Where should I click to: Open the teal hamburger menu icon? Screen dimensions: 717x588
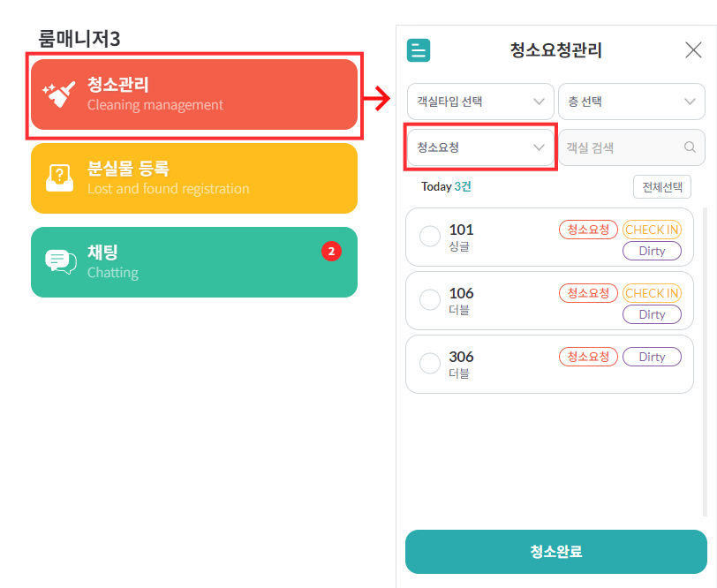point(419,50)
